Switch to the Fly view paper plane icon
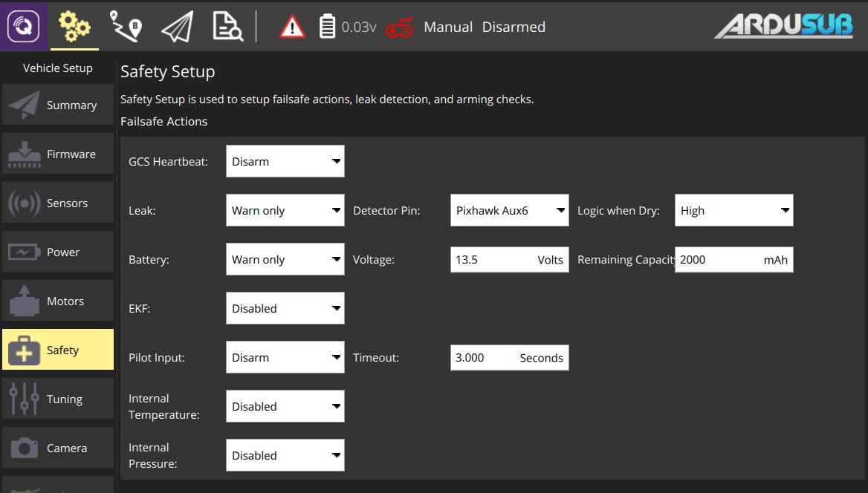The width and height of the screenshot is (868, 493). click(177, 27)
